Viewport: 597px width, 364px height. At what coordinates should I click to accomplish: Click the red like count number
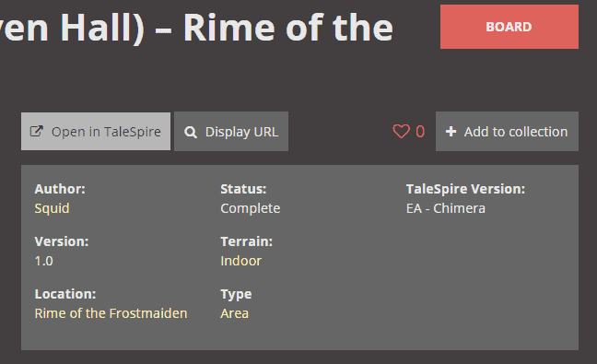[420, 132]
